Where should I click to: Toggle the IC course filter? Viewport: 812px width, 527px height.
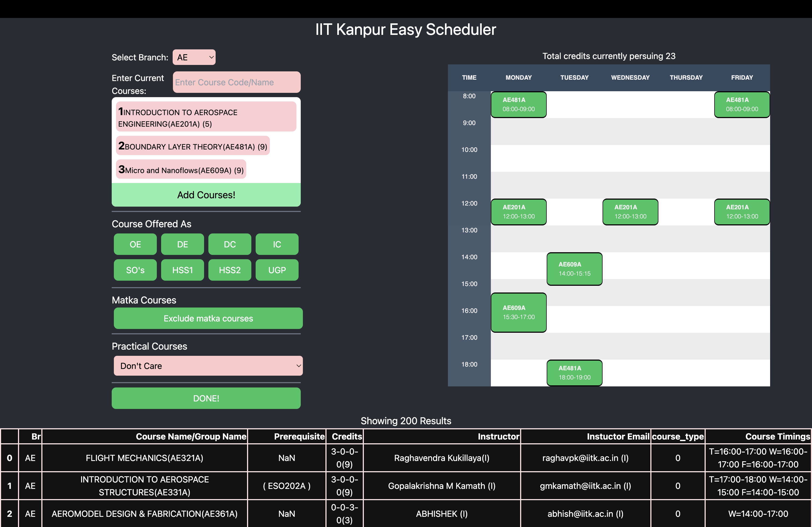pyautogui.click(x=277, y=244)
